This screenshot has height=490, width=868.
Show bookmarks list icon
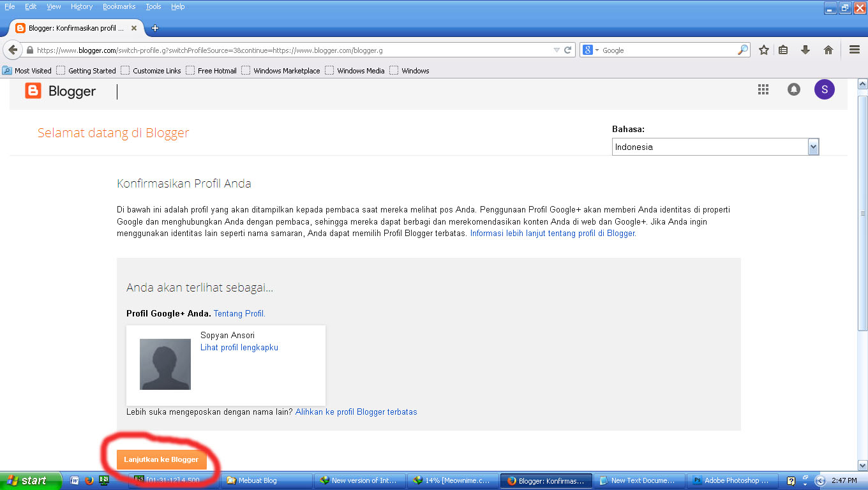[783, 50]
